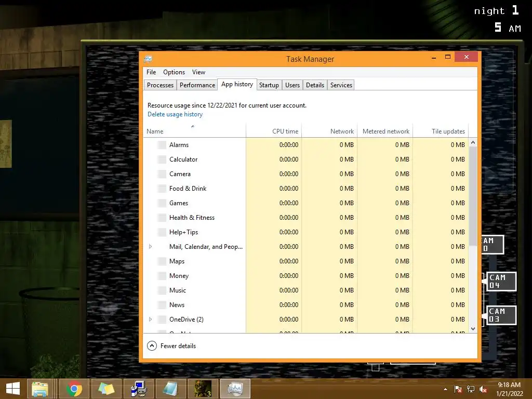Screen dimensions: 532x399
Task: Click the app list scrollbar thumb
Action: click(473, 196)
